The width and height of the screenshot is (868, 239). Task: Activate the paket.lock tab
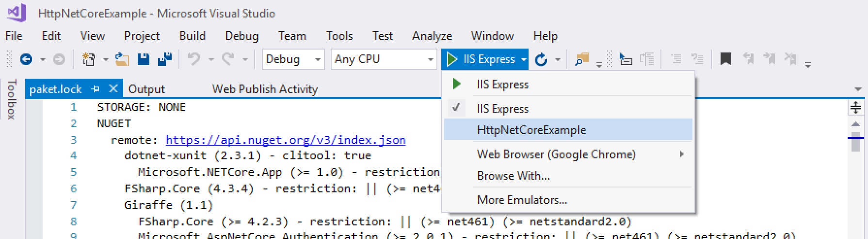tap(56, 89)
